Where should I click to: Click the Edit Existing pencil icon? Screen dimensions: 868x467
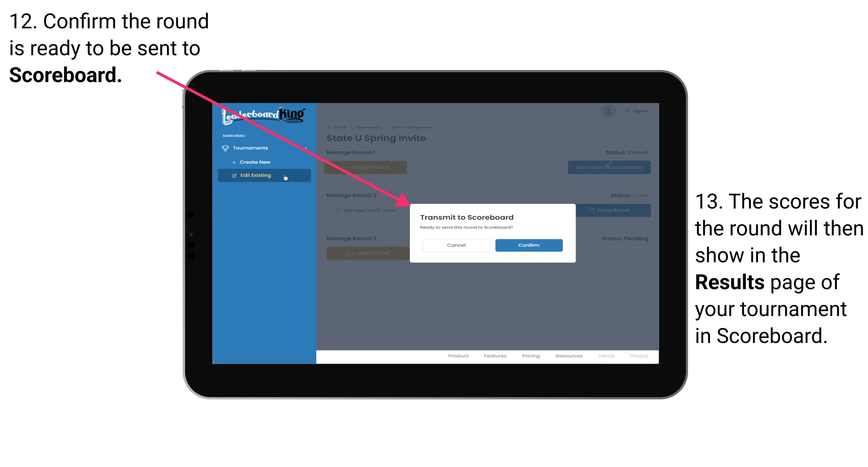tap(235, 175)
